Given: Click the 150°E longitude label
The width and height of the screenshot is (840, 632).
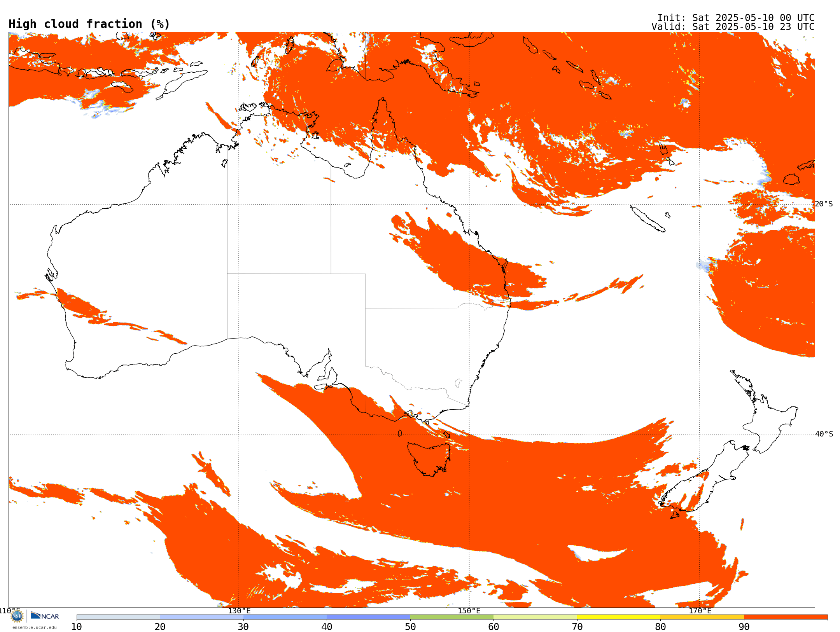Looking at the screenshot, I should pos(469,611).
